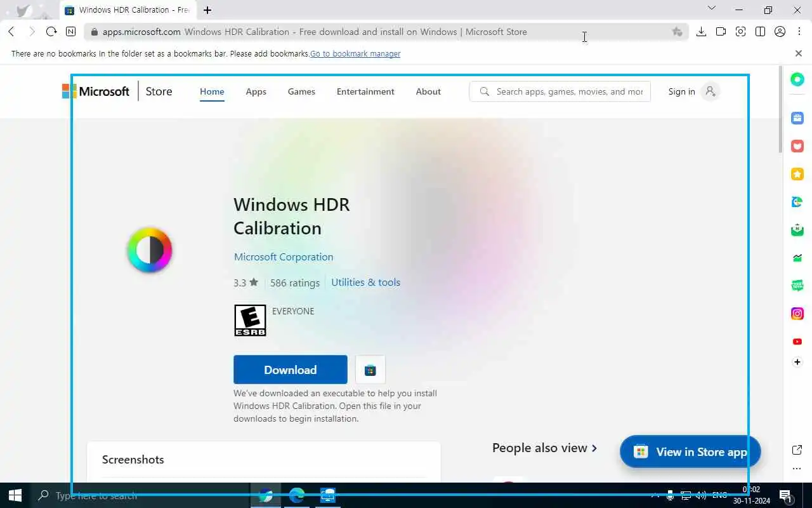Open Microsoft Edge from taskbar
812x508 pixels.
297,495
